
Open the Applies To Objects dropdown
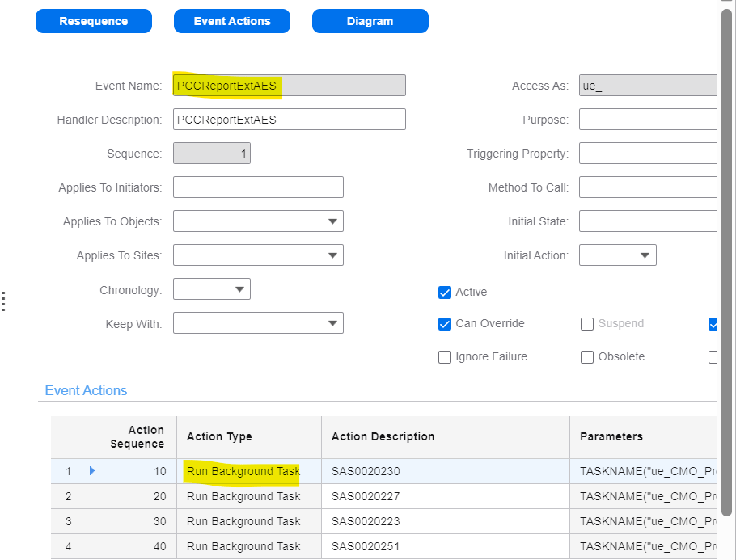tap(258, 221)
